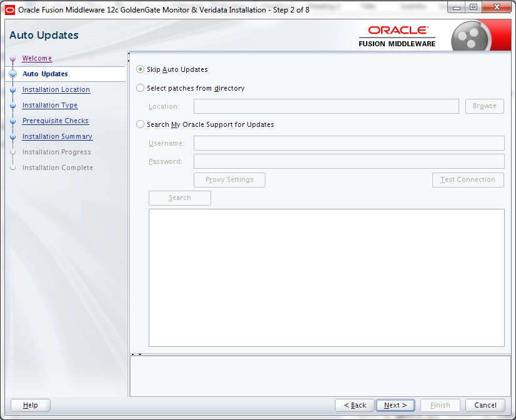Click the Auto Updates page heading
The image size is (516, 420).
(44, 35)
